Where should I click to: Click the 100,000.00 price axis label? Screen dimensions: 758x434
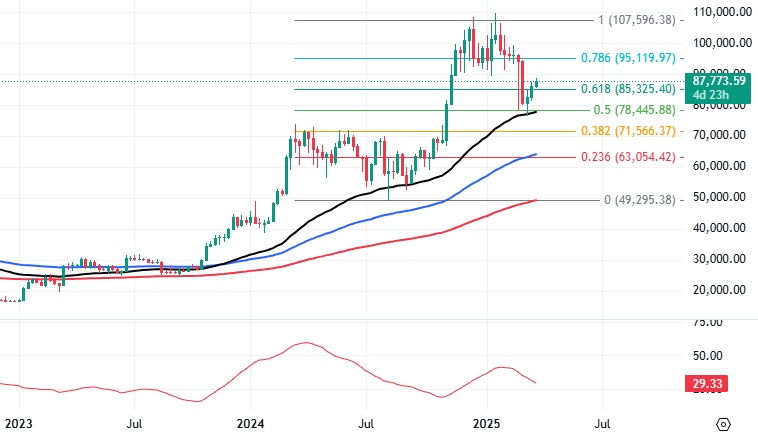point(722,43)
